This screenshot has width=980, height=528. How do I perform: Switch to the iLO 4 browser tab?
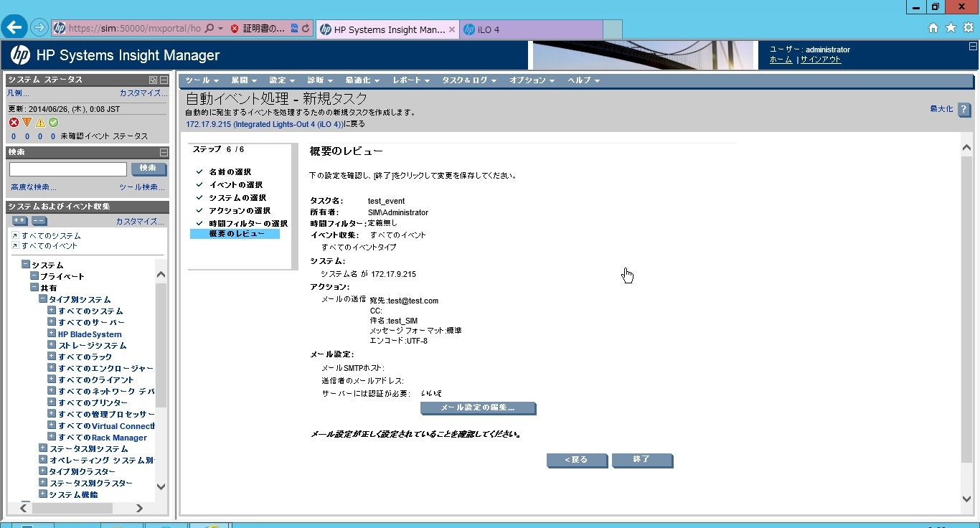531,29
